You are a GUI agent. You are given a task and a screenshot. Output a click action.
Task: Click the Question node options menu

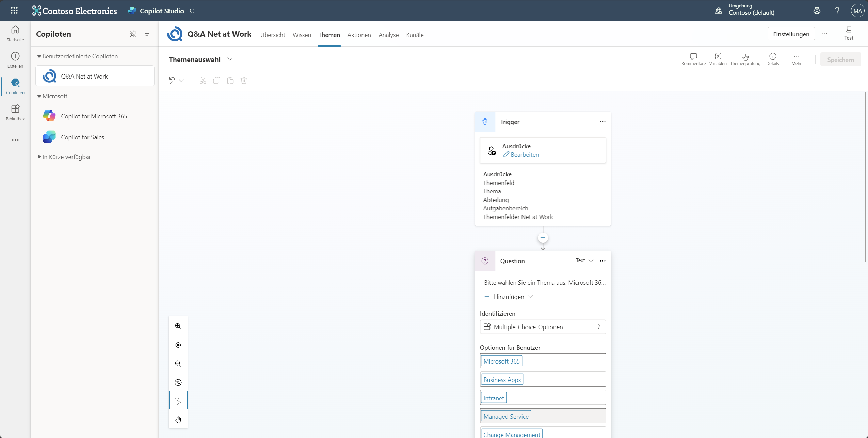[602, 260]
